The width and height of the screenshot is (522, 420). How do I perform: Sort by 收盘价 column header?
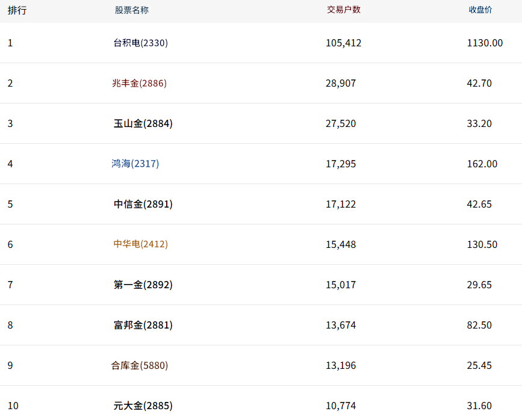pyautogui.click(x=480, y=10)
